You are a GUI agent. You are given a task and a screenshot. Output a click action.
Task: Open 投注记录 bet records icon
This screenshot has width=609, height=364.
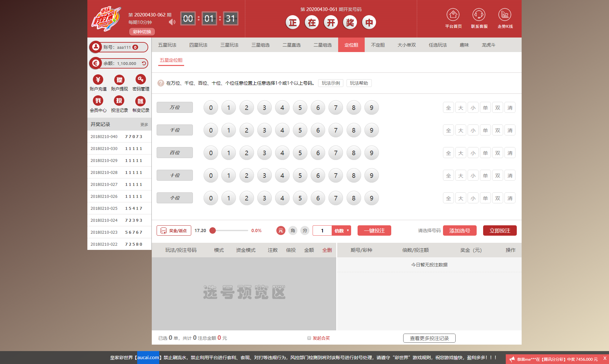pyautogui.click(x=119, y=101)
